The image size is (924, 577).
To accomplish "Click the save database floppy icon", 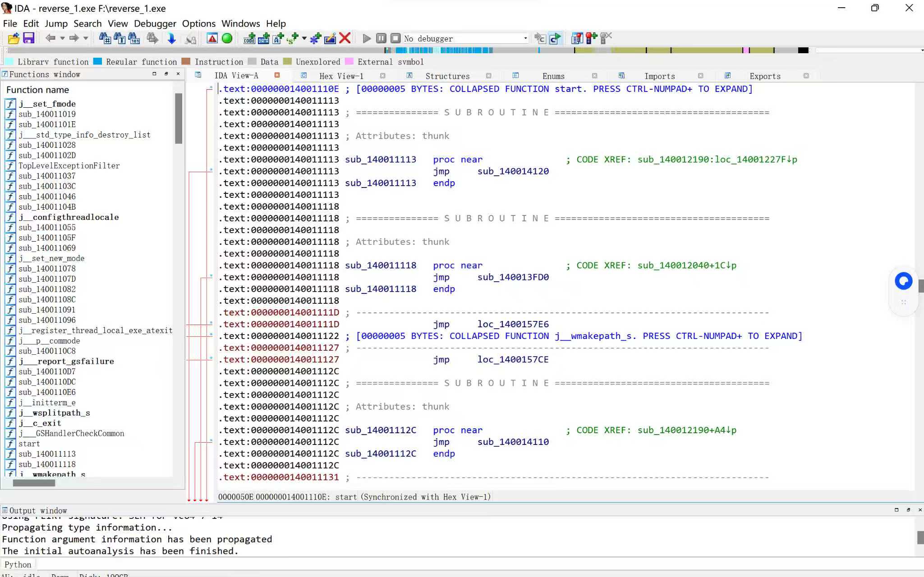I will point(29,38).
